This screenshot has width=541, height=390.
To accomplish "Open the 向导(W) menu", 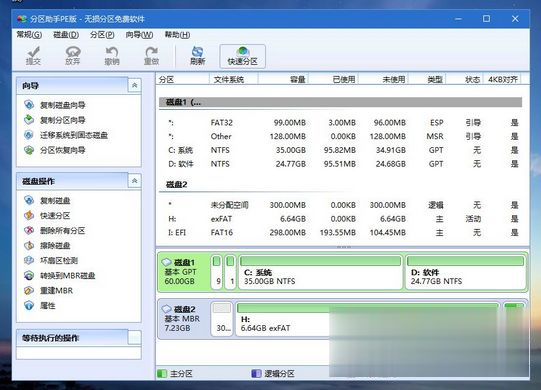I will point(139,35).
